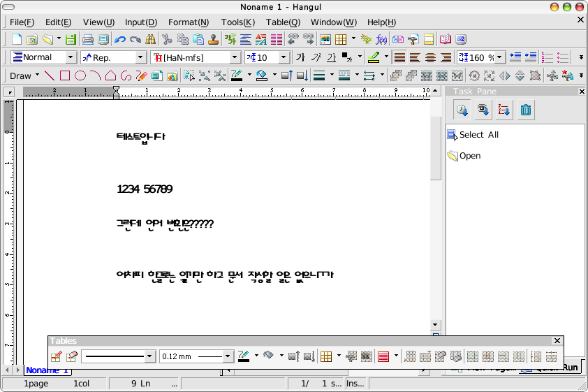Click the Find binoculars icon
588x392 pixels.
pos(150,39)
